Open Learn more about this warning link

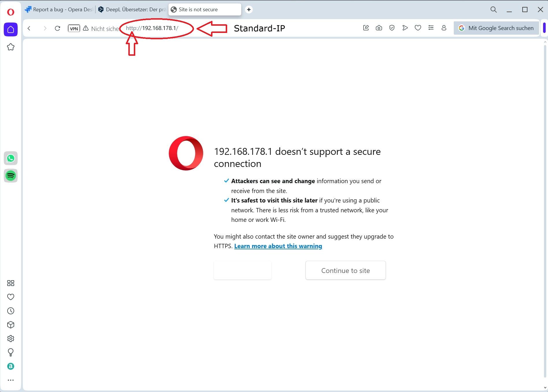pyautogui.click(x=278, y=246)
